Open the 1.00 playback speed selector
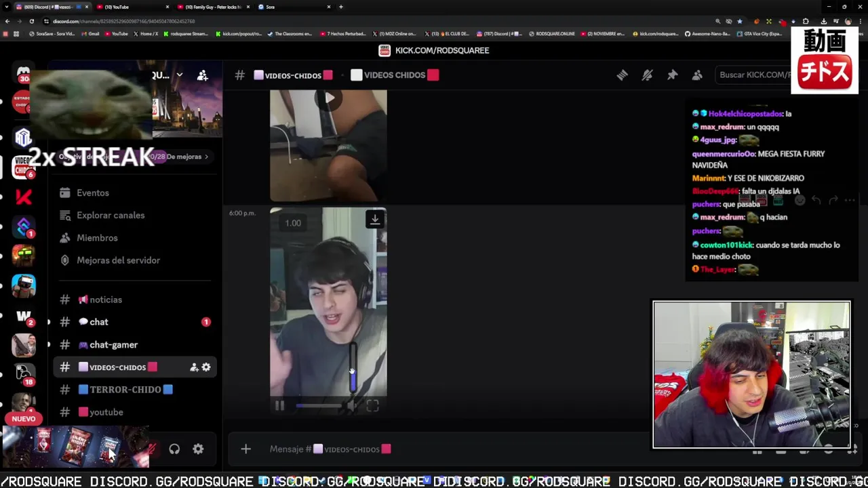This screenshot has width=868, height=488. click(293, 223)
